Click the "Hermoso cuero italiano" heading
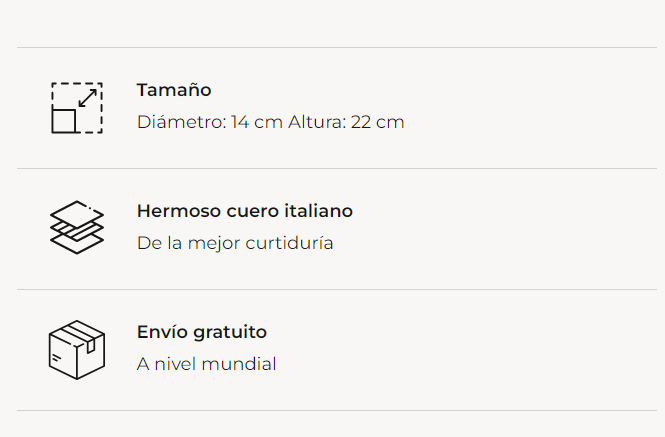The image size is (665, 437). click(244, 211)
